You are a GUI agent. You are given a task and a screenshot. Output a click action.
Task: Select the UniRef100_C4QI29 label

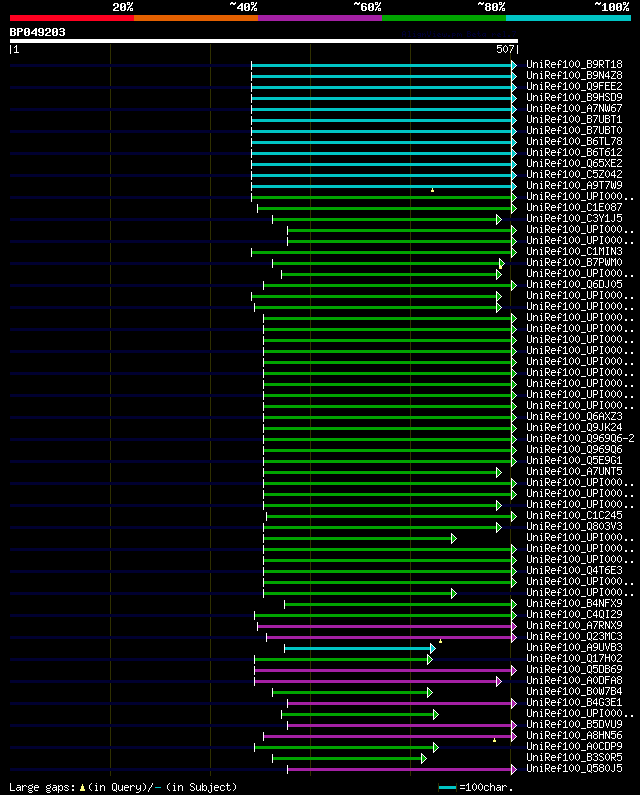tap(574, 615)
